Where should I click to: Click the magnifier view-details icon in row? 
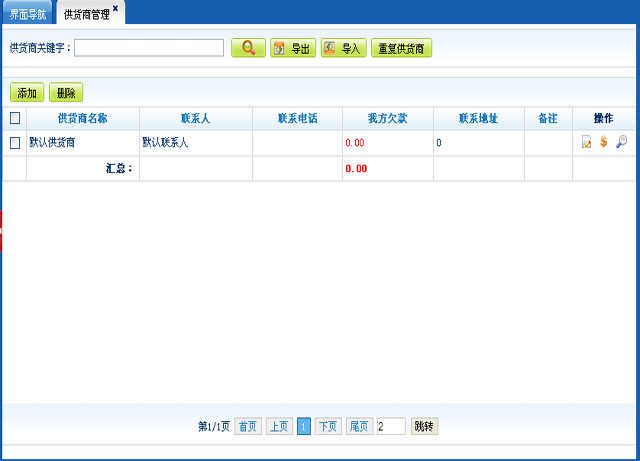pos(621,143)
